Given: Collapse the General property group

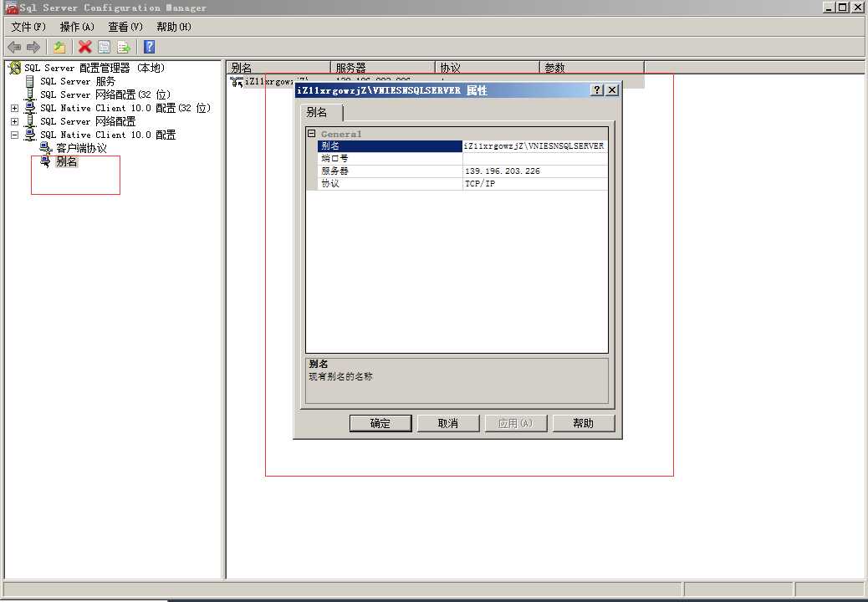Looking at the screenshot, I should click(x=312, y=133).
